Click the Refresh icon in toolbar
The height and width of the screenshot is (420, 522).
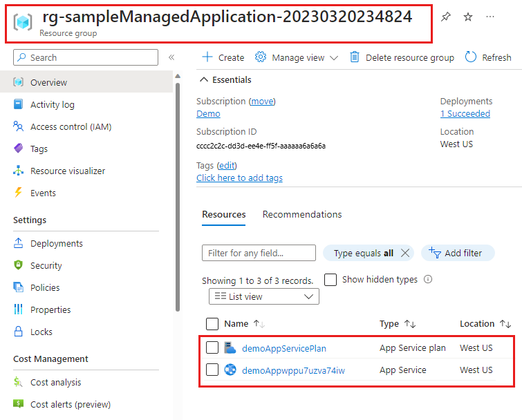[471, 57]
